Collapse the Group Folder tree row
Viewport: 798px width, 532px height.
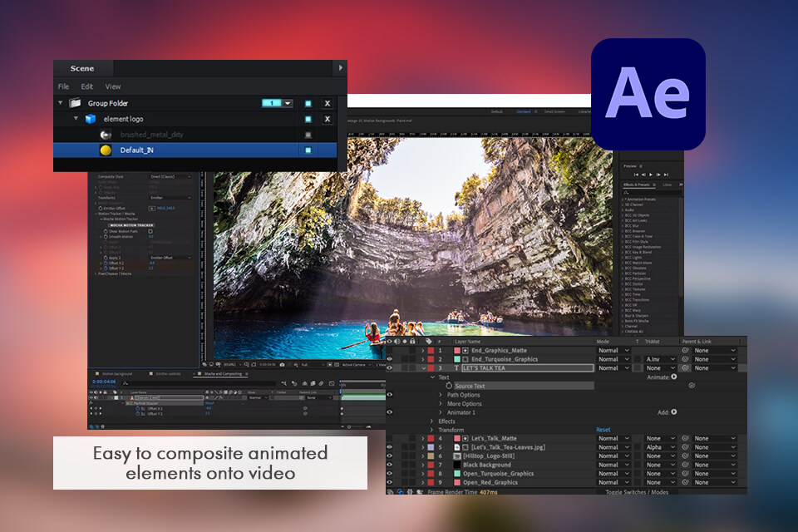pyautogui.click(x=61, y=103)
